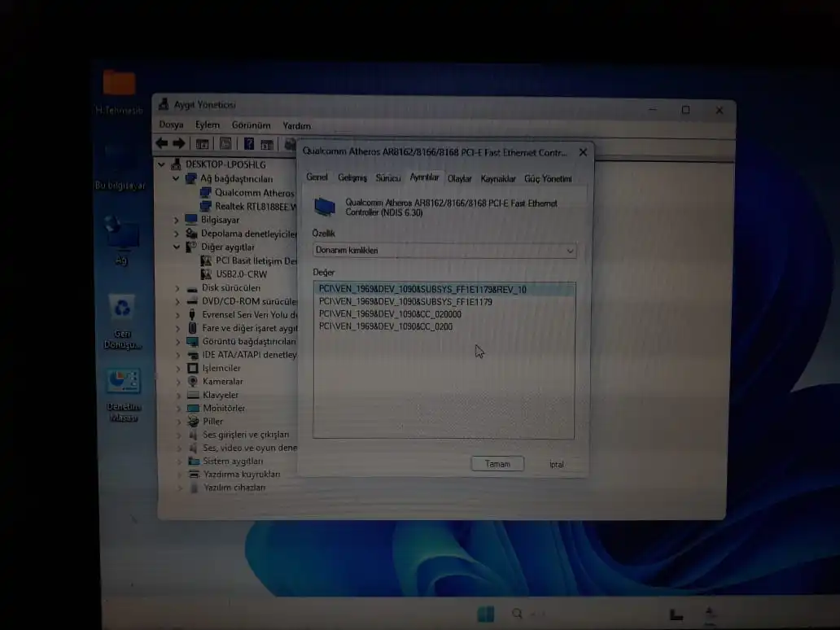Expand the Görüntü bağdaştırıcıları node
840x630 pixels.
(x=178, y=342)
